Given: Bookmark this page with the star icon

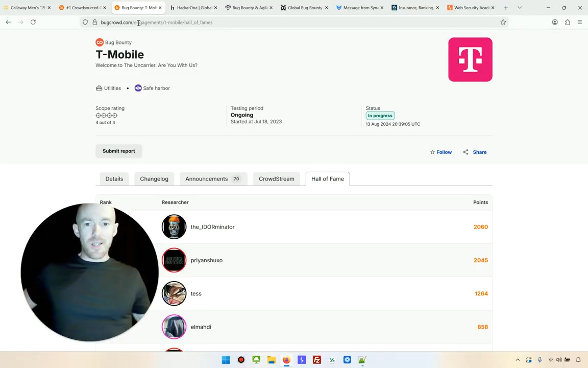Looking at the screenshot, I should (x=503, y=22).
